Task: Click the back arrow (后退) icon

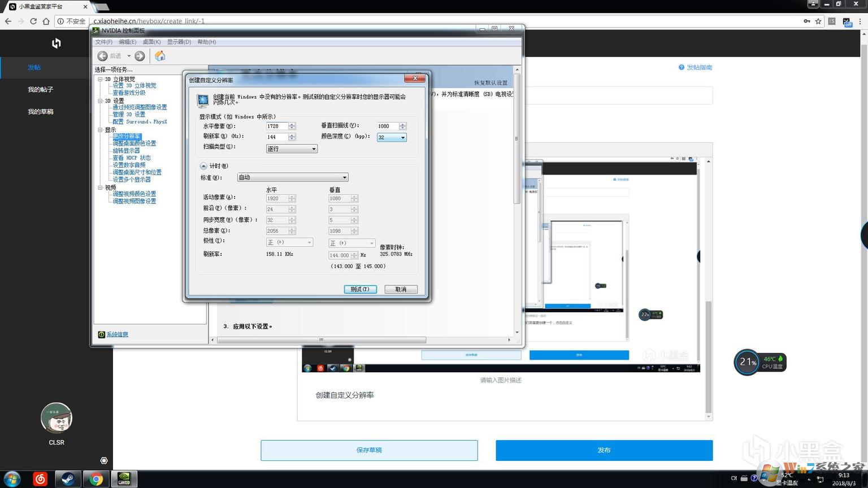Action: click(103, 56)
